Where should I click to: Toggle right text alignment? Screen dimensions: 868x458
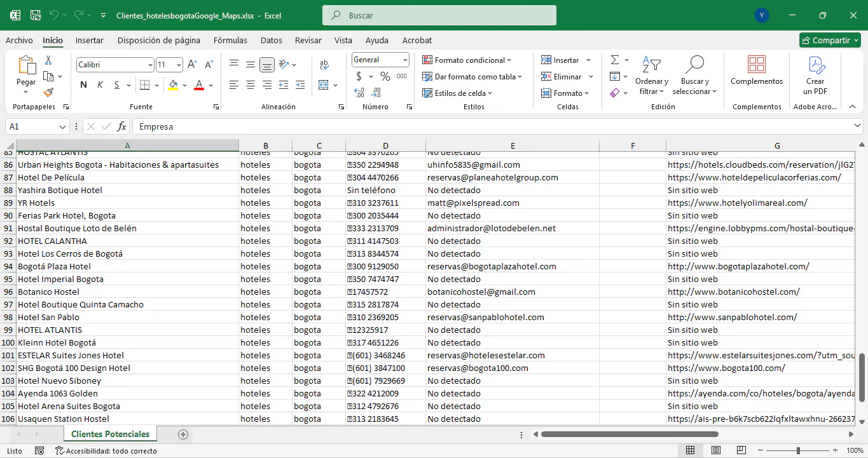click(267, 84)
